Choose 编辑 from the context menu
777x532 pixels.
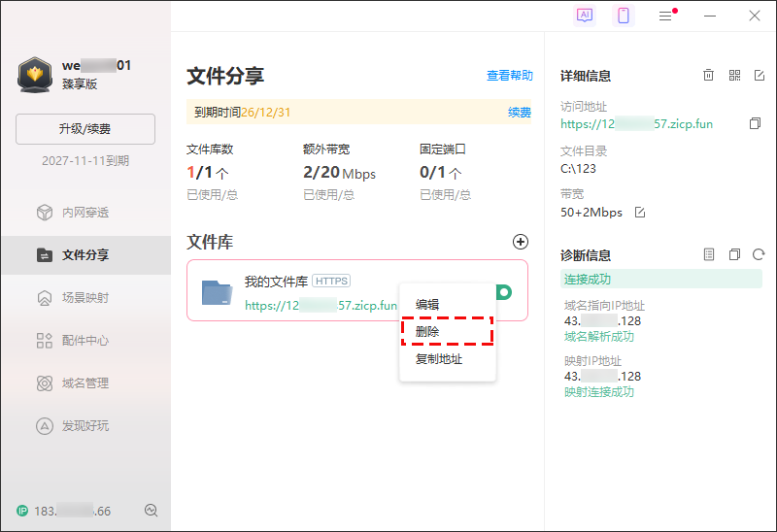427,305
